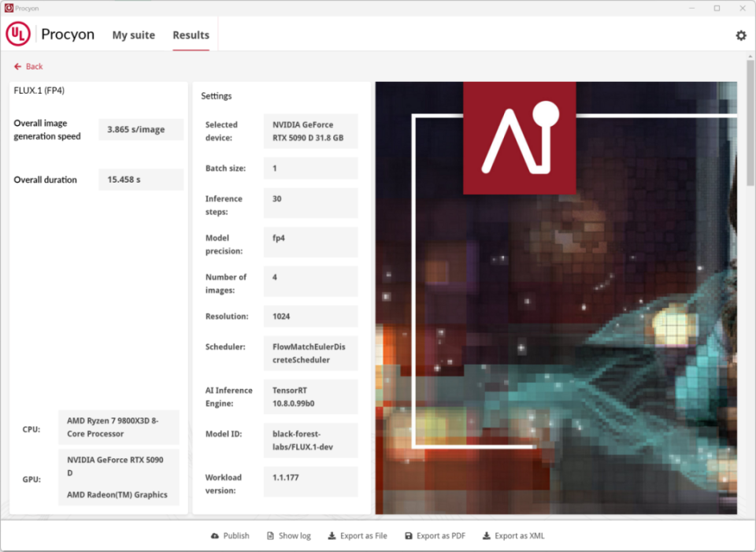
Task: Publish the result using the cloud icon
Action: (215, 536)
